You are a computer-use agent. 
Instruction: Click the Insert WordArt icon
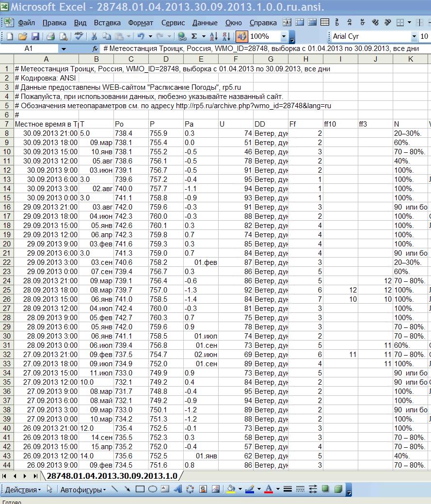click(x=178, y=489)
